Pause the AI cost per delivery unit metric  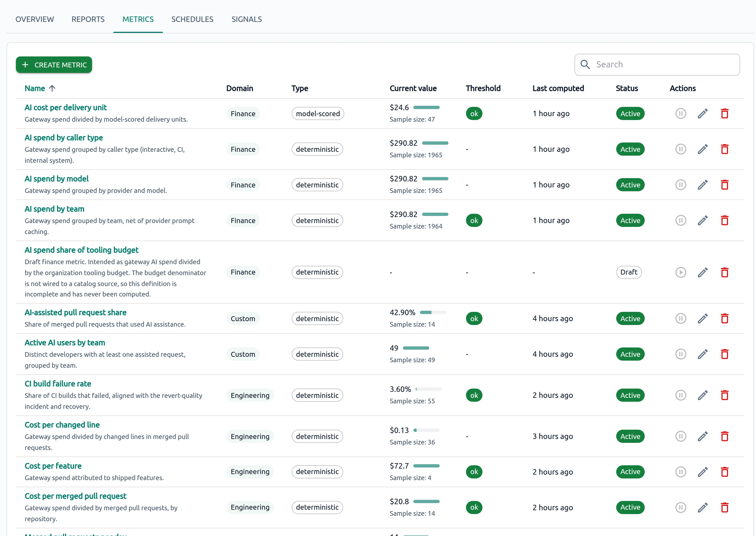pos(680,113)
